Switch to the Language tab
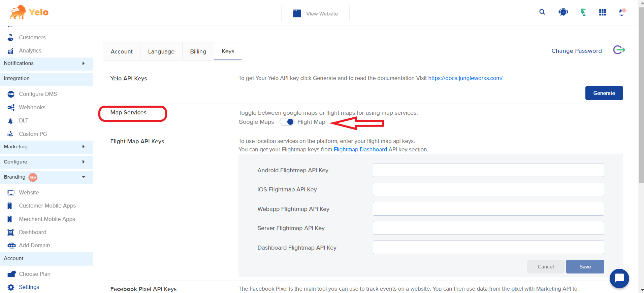This screenshot has height=293, width=644. 161,51
